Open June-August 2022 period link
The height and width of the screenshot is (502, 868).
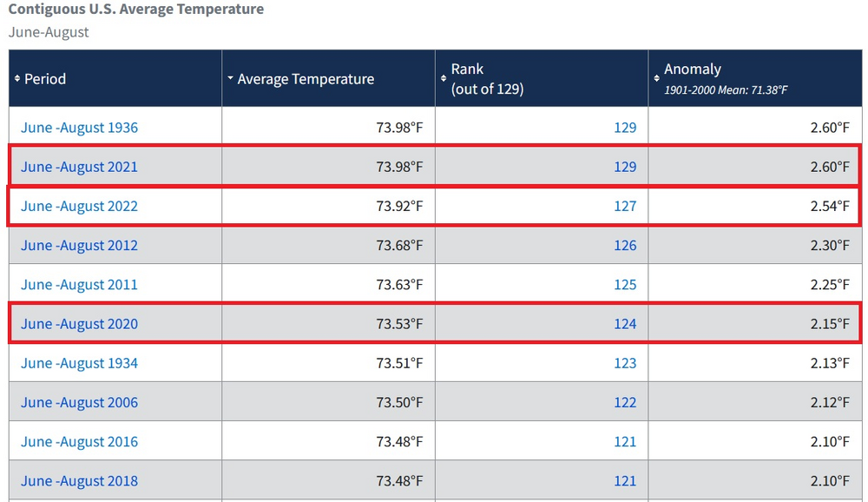tap(79, 206)
